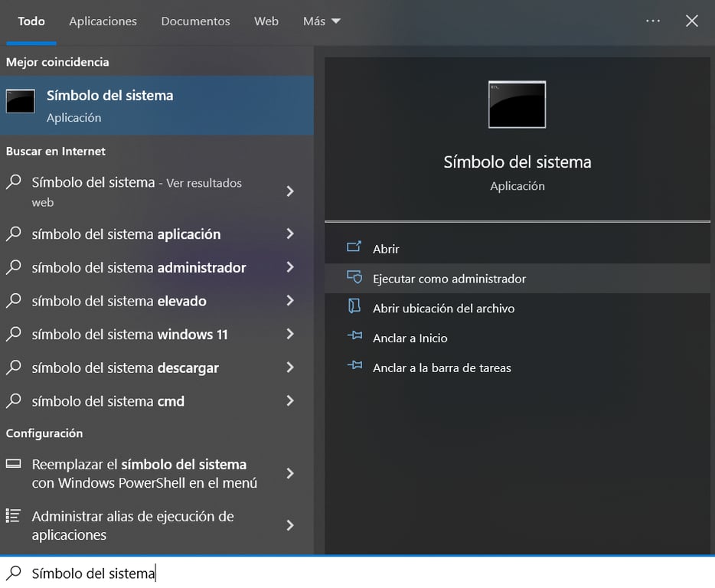Click Ejecutar como administrador
The height and width of the screenshot is (588, 715).
(448, 279)
